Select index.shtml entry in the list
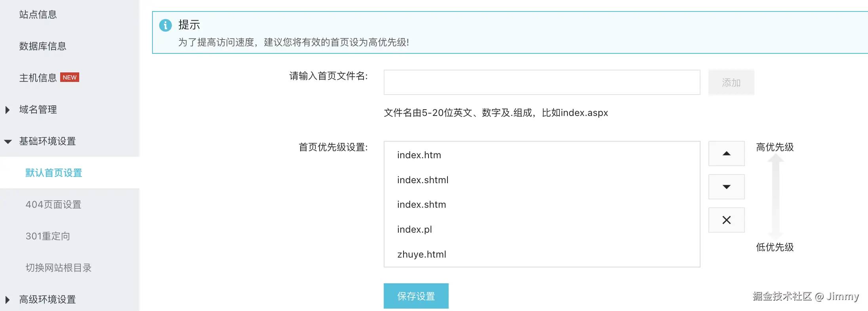The height and width of the screenshot is (311, 868). pyautogui.click(x=423, y=180)
